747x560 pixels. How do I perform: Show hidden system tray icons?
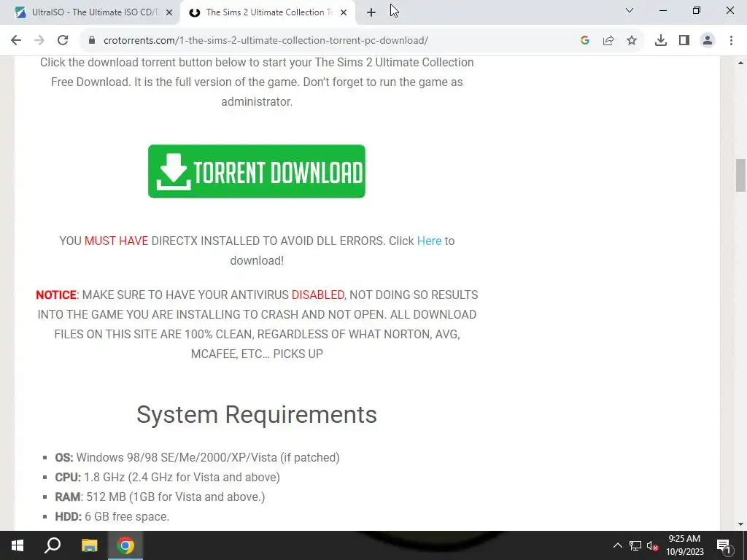tap(617, 545)
